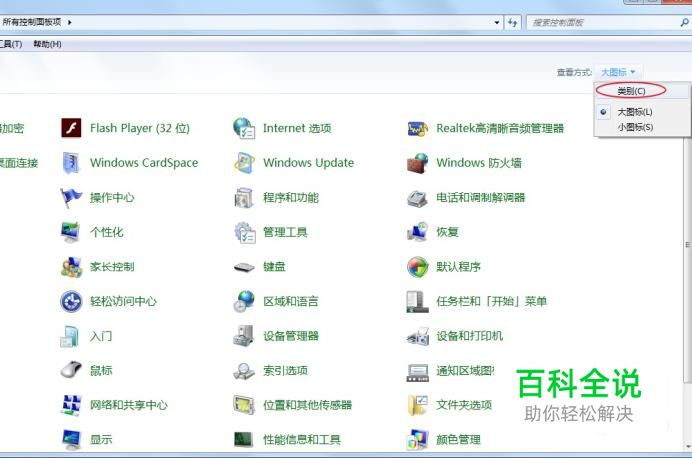Click the scrollbar down arrow
Image resolution: width=692 pixels, height=458 pixels.
pyautogui.click(x=688, y=447)
